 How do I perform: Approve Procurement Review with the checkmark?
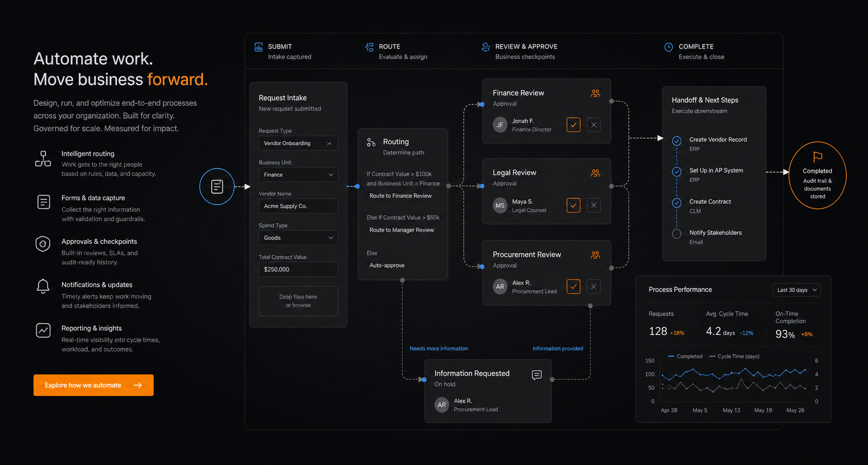click(573, 286)
